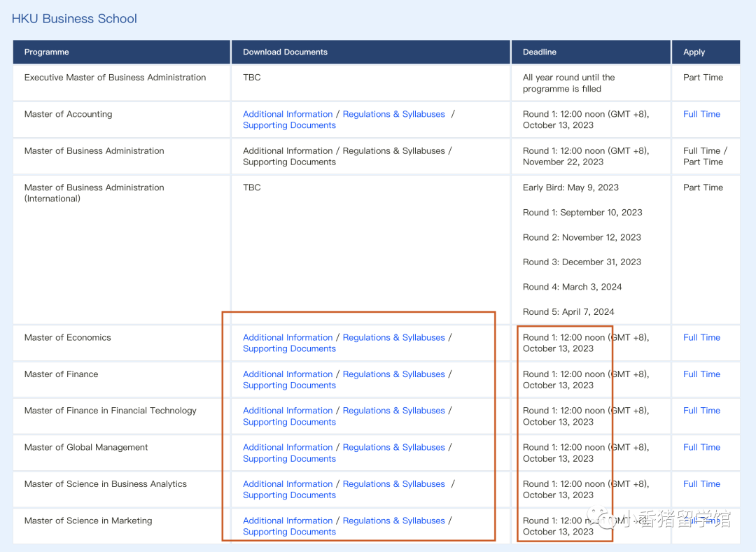Click the November 22, 2023 Round 1 deadline
Image resolution: width=756 pixels, height=552 pixels.
pyautogui.click(x=586, y=157)
